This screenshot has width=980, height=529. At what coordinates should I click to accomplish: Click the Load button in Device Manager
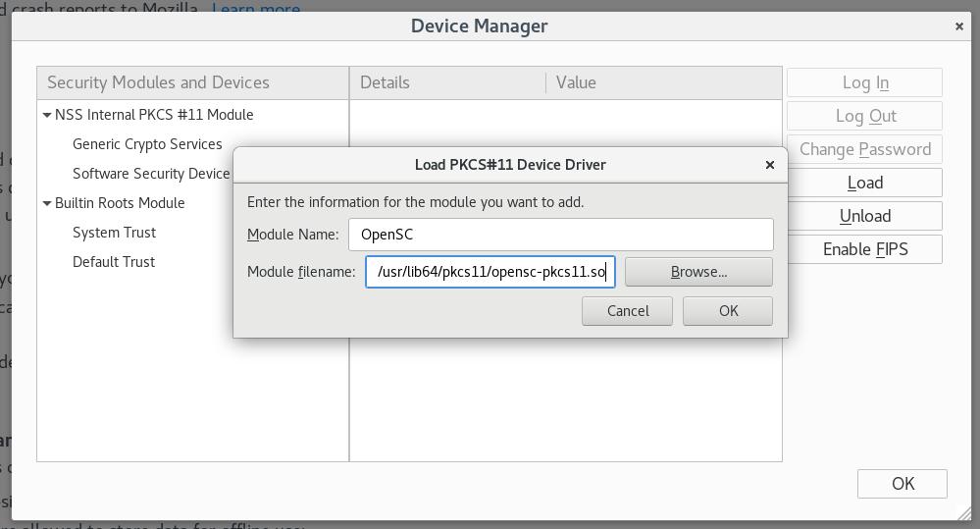865,183
